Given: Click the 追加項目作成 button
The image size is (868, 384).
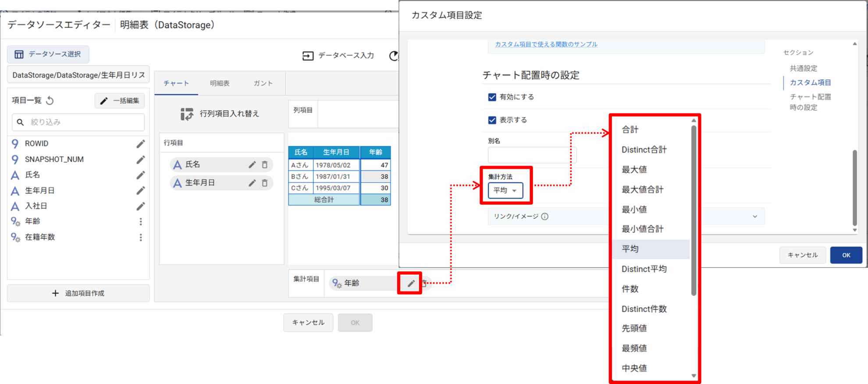Looking at the screenshot, I should [78, 293].
